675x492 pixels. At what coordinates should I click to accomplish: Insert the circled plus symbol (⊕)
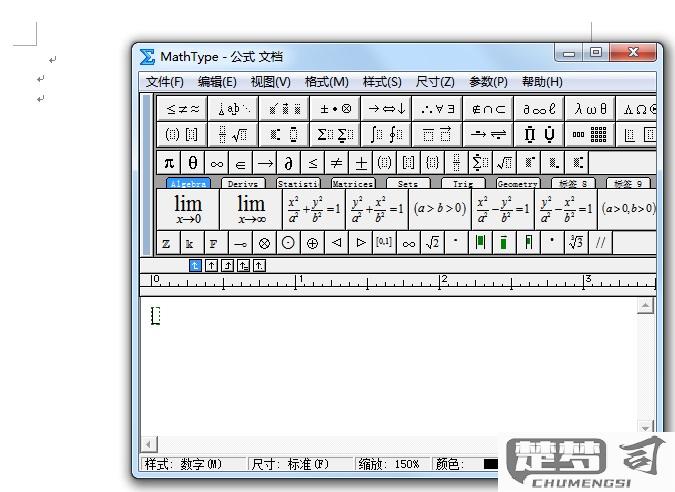click(x=313, y=243)
